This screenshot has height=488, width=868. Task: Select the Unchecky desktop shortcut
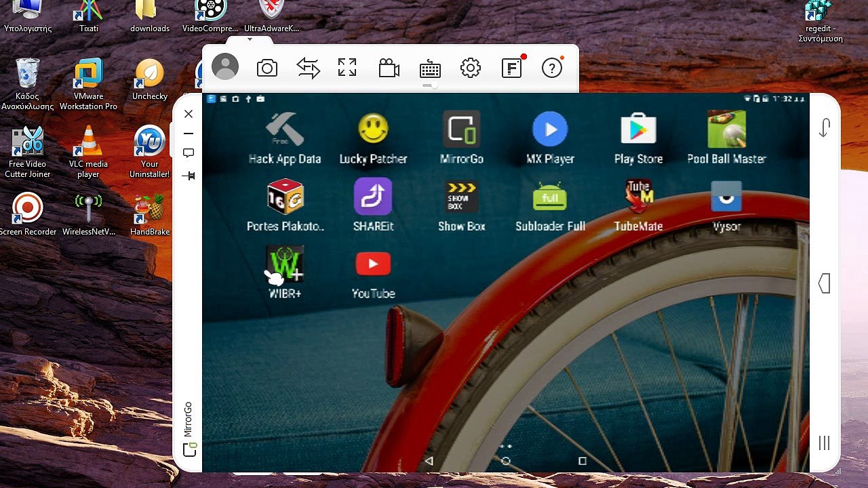coord(150,80)
